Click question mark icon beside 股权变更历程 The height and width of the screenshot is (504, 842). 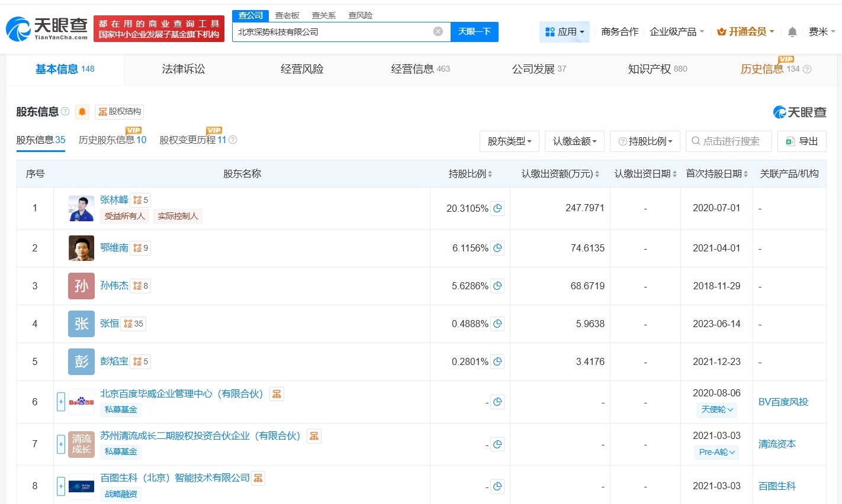click(233, 140)
